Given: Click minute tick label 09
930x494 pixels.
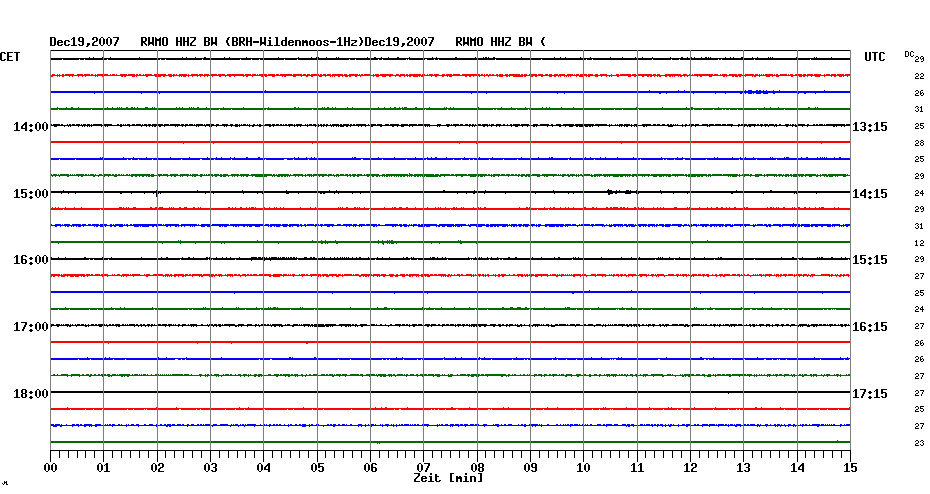Looking at the screenshot, I should click(x=530, y=468).
